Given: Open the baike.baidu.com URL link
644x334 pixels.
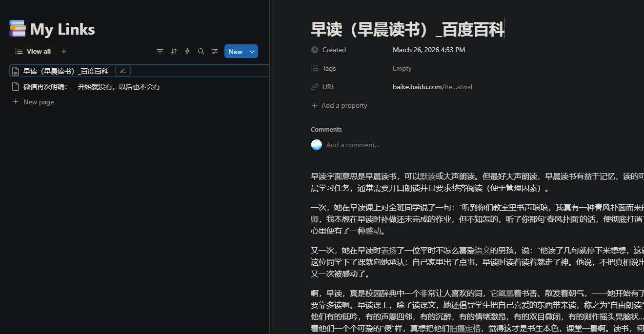Looking at the screenshot, I should (x=432, y=87).
